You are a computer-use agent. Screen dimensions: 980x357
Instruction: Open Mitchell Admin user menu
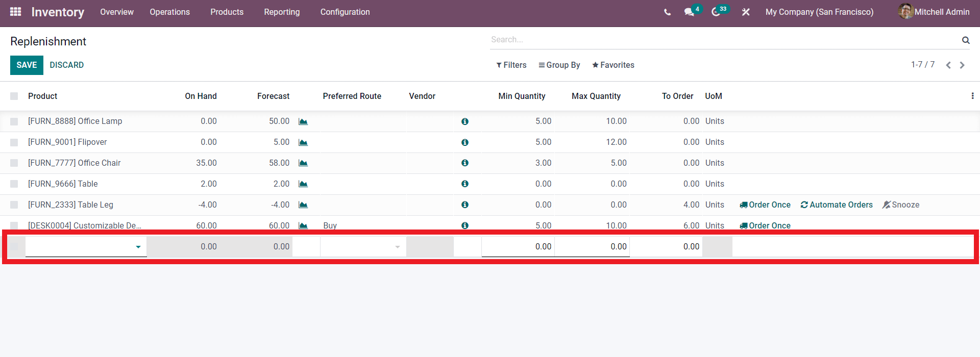(934, 12)
